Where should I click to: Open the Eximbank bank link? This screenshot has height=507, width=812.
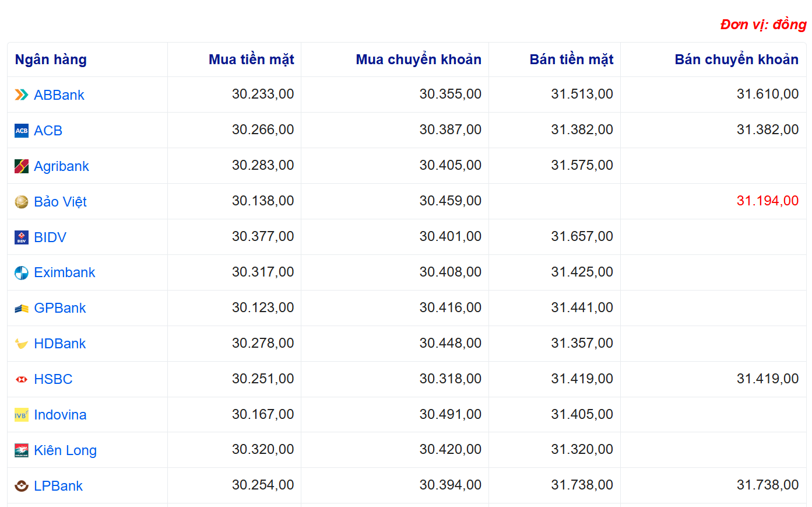(64, 272)
